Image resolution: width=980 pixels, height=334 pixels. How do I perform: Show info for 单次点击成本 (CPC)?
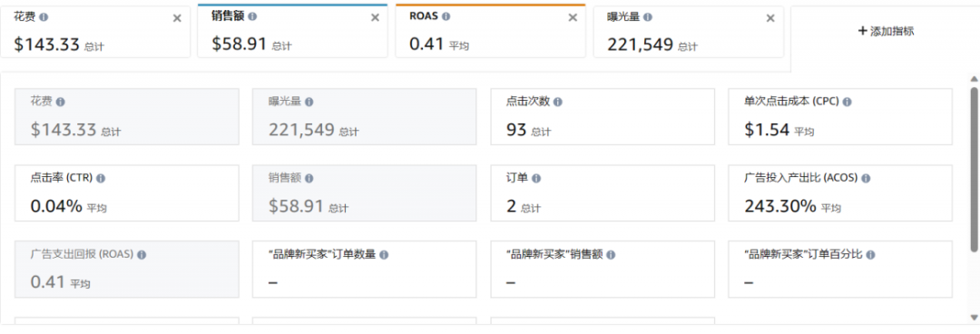point(847,102)
